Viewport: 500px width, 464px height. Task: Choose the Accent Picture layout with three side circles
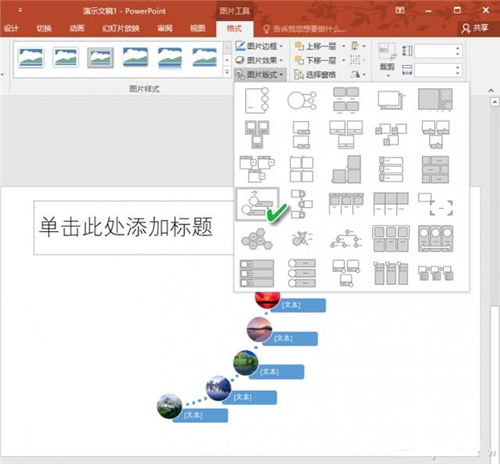click(x=257, y=100)
